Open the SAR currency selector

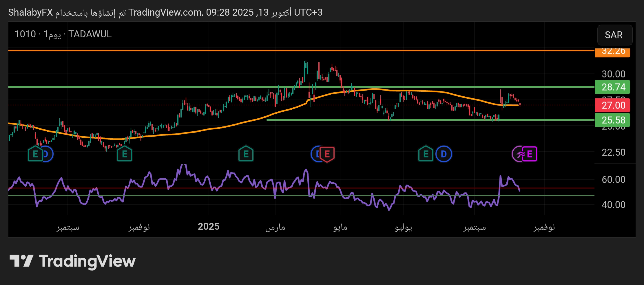point(614,35)
